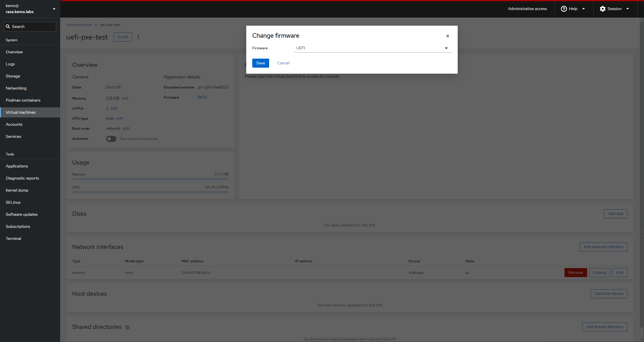Save the firmware change
The image size is (644, 342).
point(260,63)
